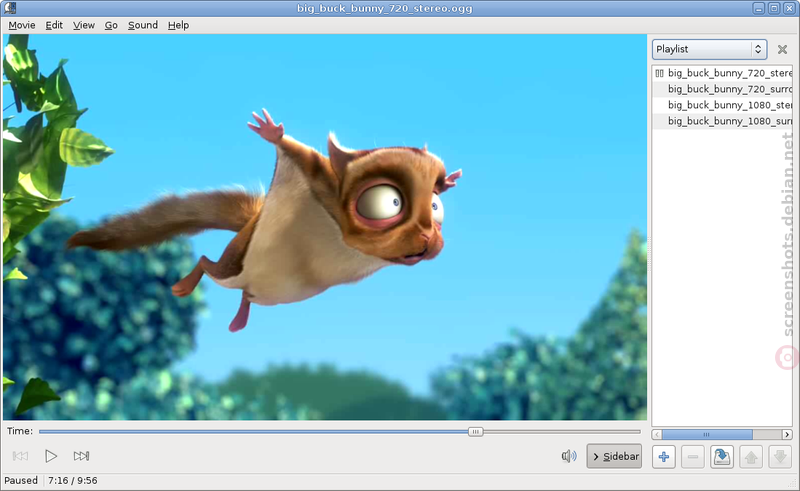Click the volume speaker icon

coord(569,456)
